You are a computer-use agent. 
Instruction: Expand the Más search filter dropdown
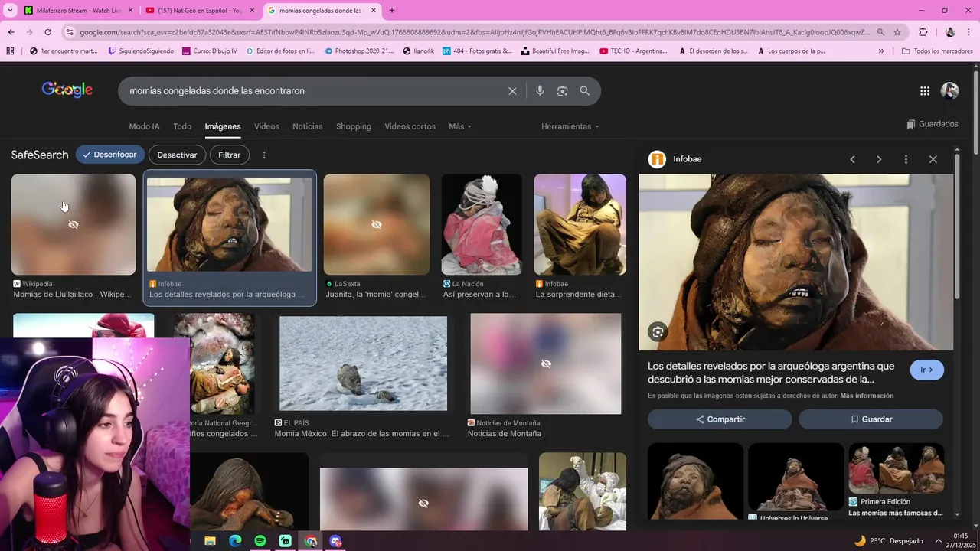(460, 126)
